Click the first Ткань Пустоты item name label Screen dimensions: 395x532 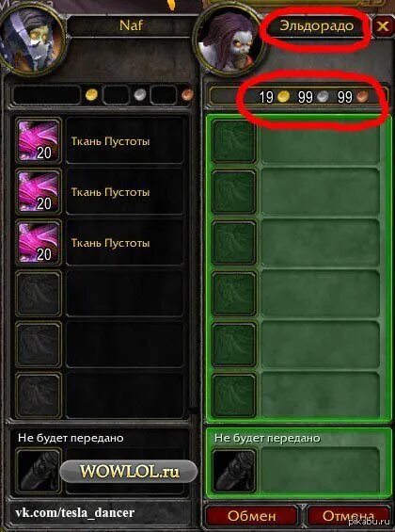coord(110,141)
